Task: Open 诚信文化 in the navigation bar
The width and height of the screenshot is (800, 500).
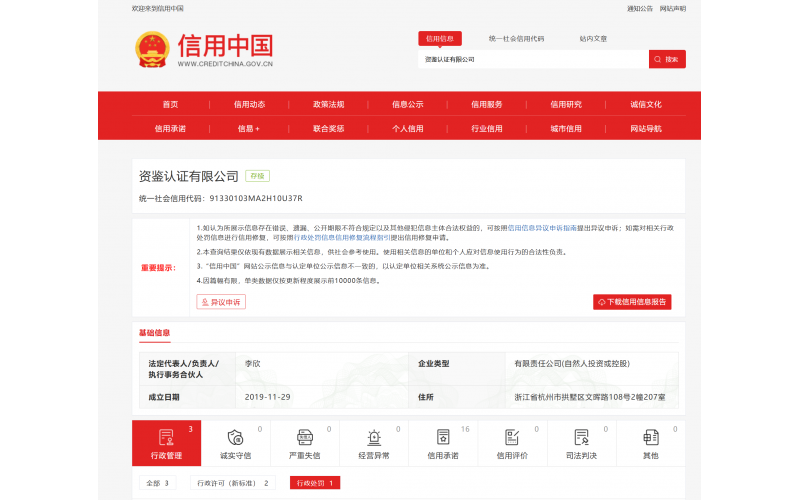Action: click(x=645, y=104)
